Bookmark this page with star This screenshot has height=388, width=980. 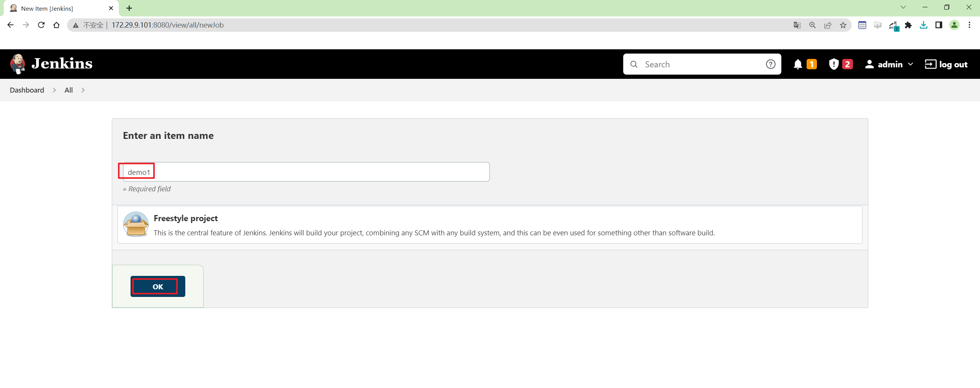pos(843,25)
